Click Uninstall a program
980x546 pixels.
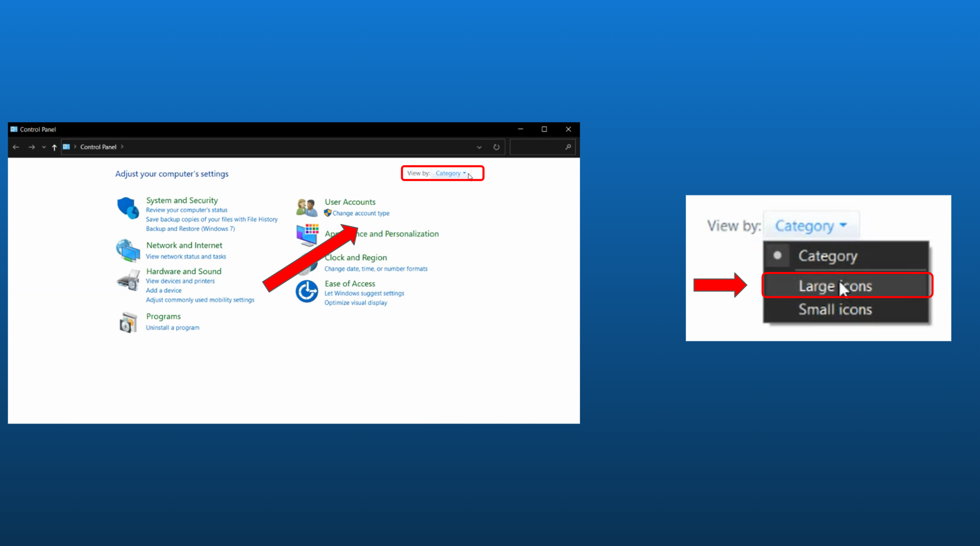[x=173, y=328]
